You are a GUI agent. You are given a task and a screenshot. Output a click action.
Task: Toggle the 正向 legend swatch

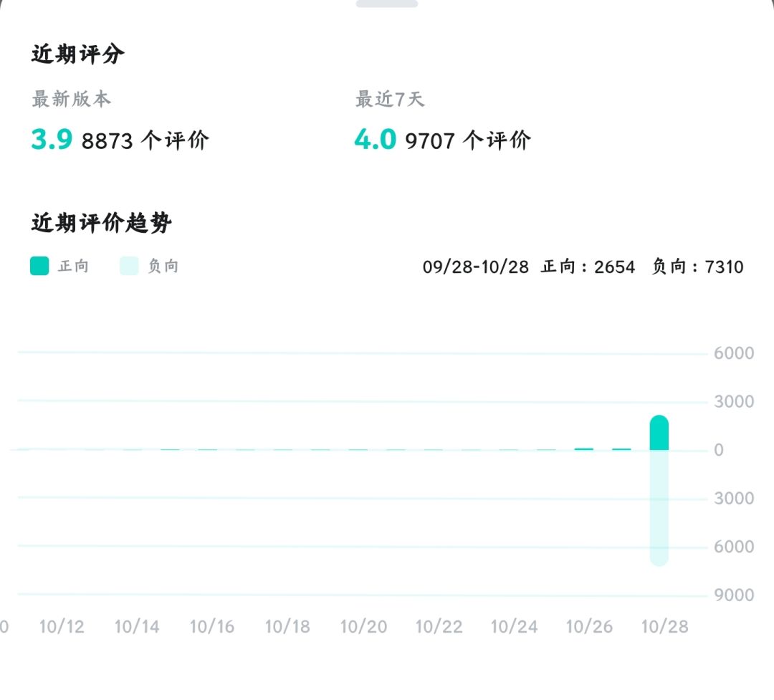click(39, 266)
